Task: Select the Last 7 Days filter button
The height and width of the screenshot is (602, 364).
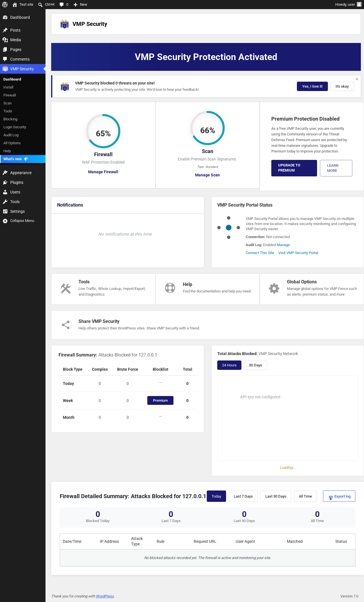Action: point(243,496)
